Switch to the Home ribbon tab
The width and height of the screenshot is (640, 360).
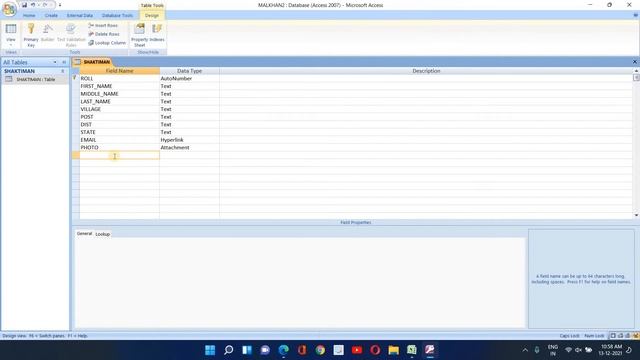(x=29, y=16)
